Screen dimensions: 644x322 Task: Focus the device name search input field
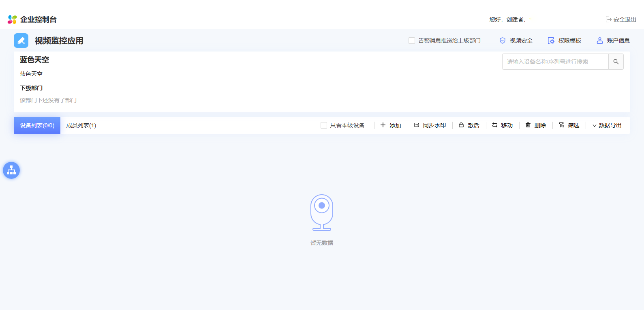555,62
